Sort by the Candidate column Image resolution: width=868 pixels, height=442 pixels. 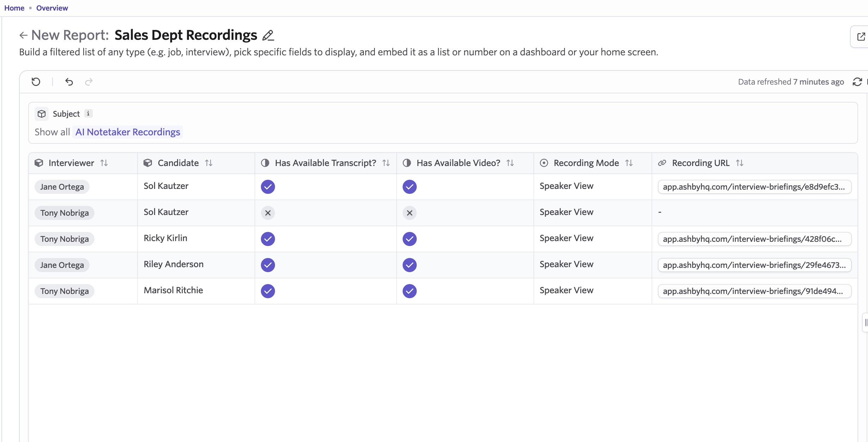(209, 163)
